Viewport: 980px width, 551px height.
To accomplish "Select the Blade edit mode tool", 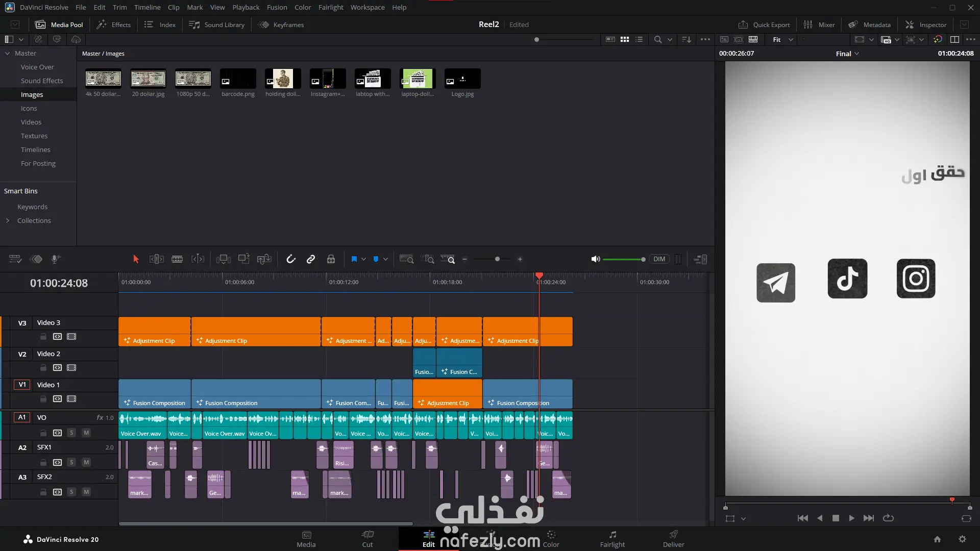I will 177,259.
